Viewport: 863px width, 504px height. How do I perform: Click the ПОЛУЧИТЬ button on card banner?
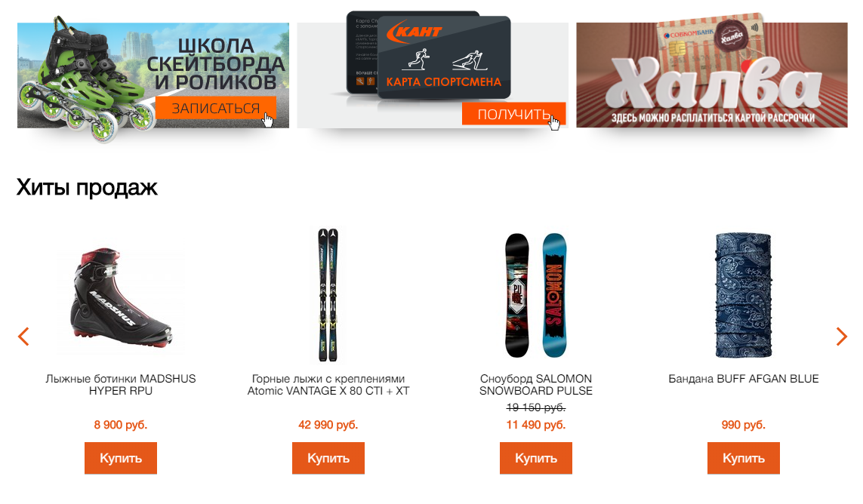point(513,114)
